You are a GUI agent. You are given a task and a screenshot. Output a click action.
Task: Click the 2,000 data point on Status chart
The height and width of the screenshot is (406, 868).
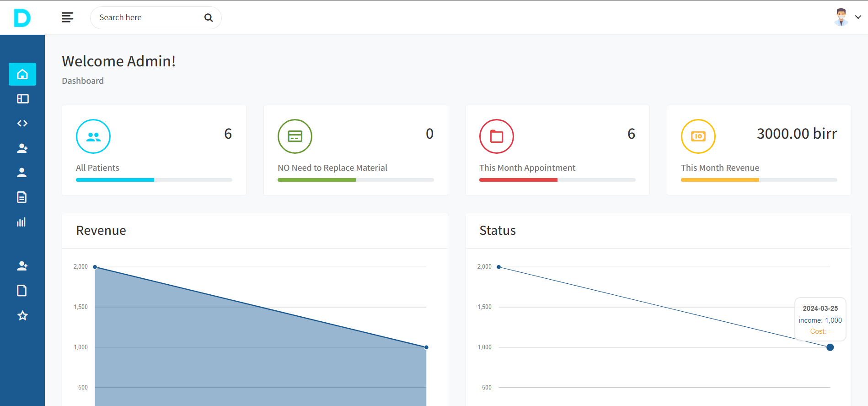coord(499,267)
